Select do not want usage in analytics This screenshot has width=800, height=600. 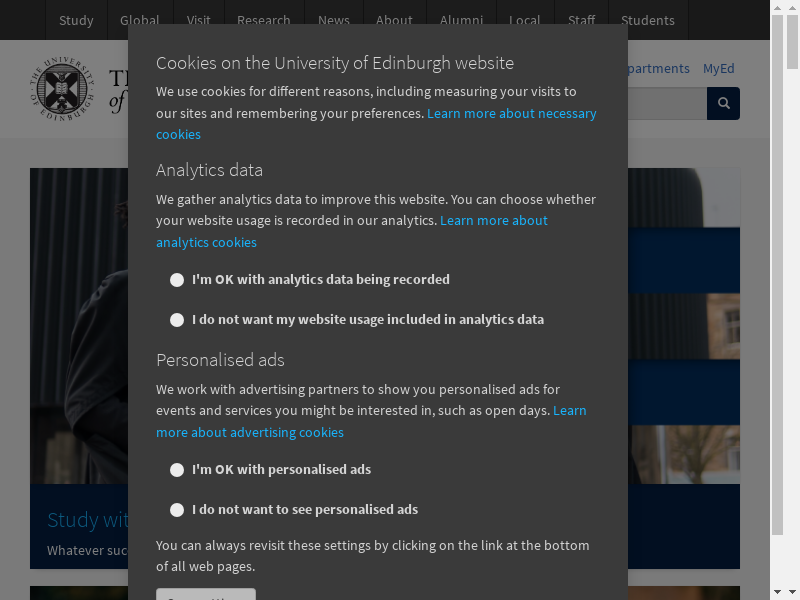(x=177, y=320)
